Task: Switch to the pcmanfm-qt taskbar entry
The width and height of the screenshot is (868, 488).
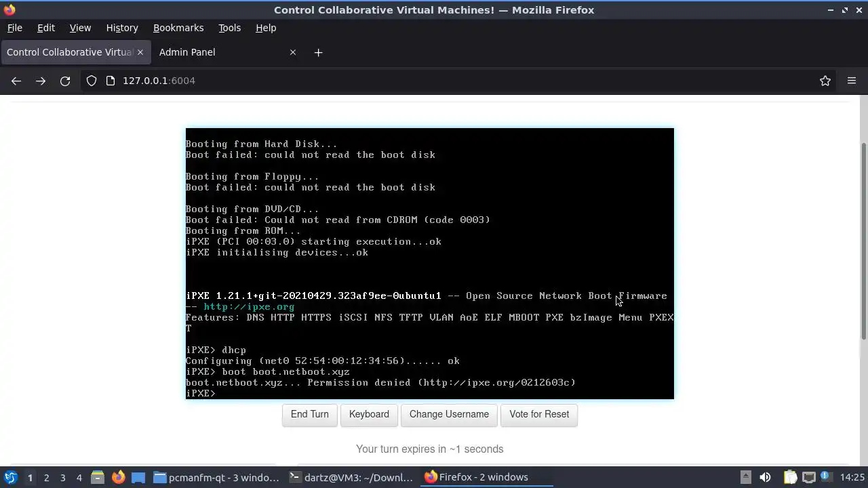Action: coord(216,477)
